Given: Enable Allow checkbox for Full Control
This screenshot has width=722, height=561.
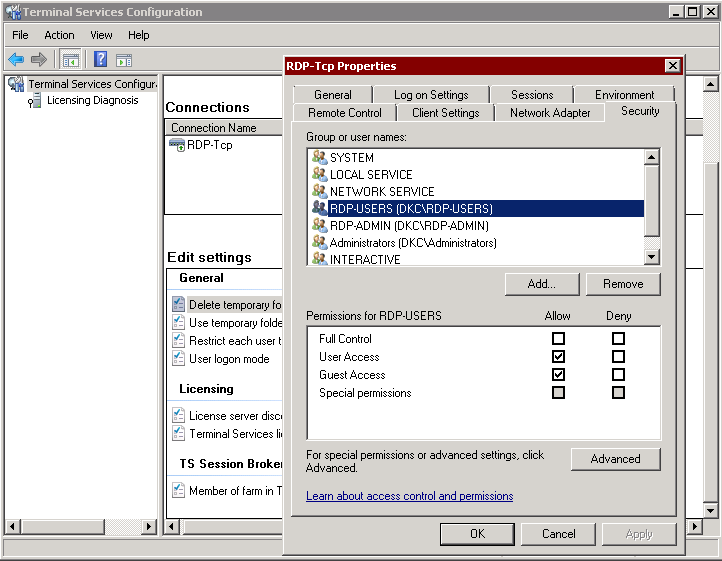Looking at the screenshot, I should [558, 339].
